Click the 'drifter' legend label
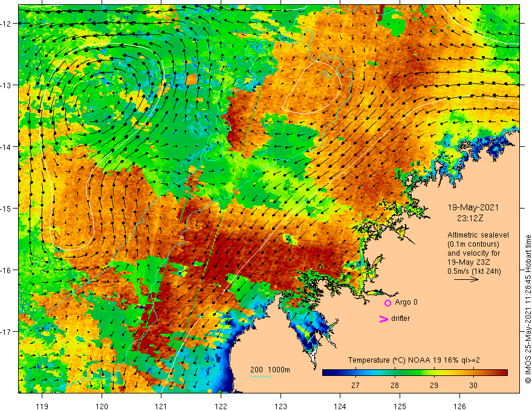The height and width of the screenshot is (411, 532). [400, 319]
